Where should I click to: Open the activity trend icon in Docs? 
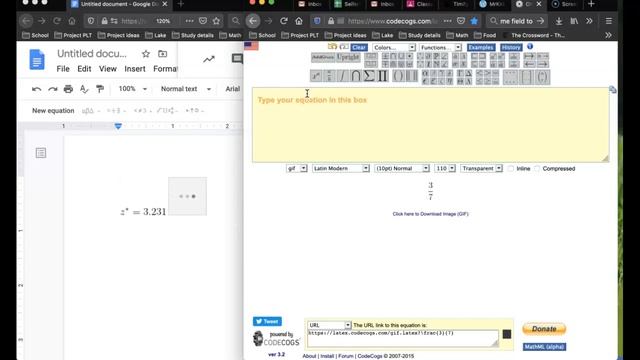(209, 59)
